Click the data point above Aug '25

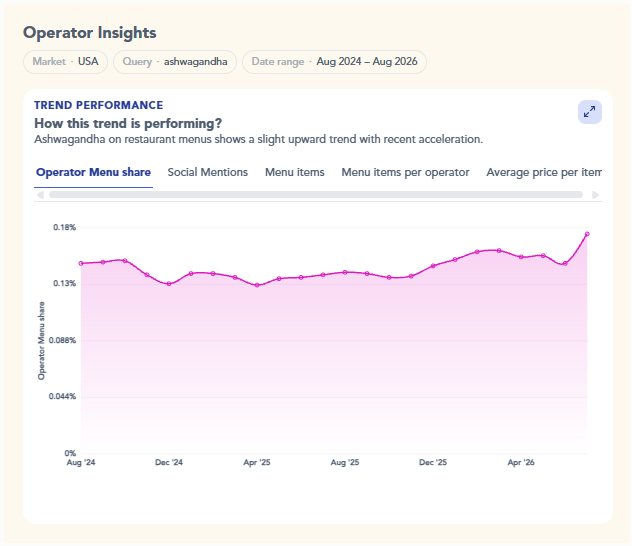click(345, 272)
